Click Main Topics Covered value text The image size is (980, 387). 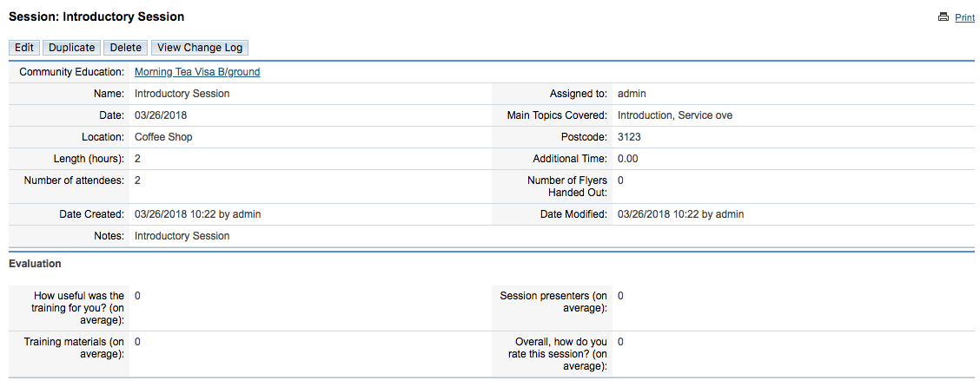coord(674,115)
